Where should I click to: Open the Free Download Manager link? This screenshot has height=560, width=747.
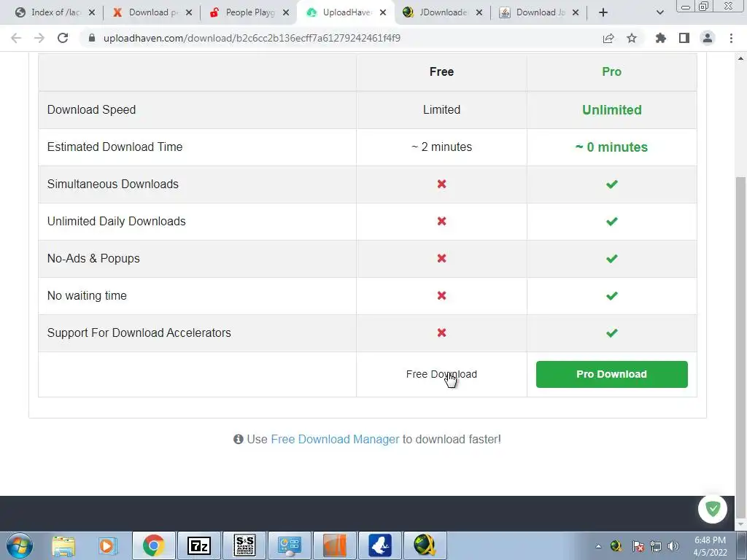[x=335, y=439]
